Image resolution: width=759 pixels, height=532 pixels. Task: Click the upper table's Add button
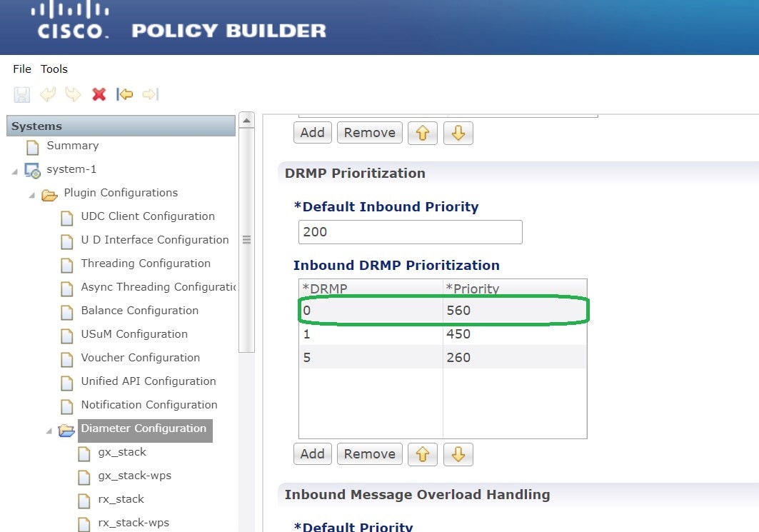pos(312,133)
